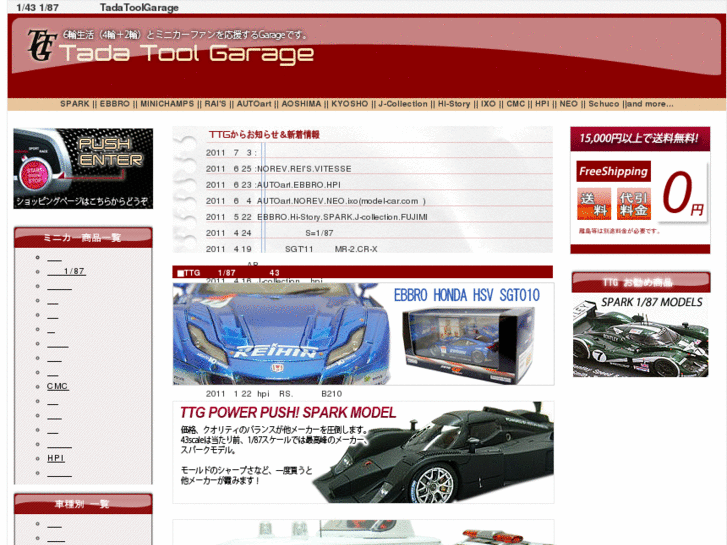Click the red start-stop button image
Screen dimensions: 727x545
pos(35,175)
